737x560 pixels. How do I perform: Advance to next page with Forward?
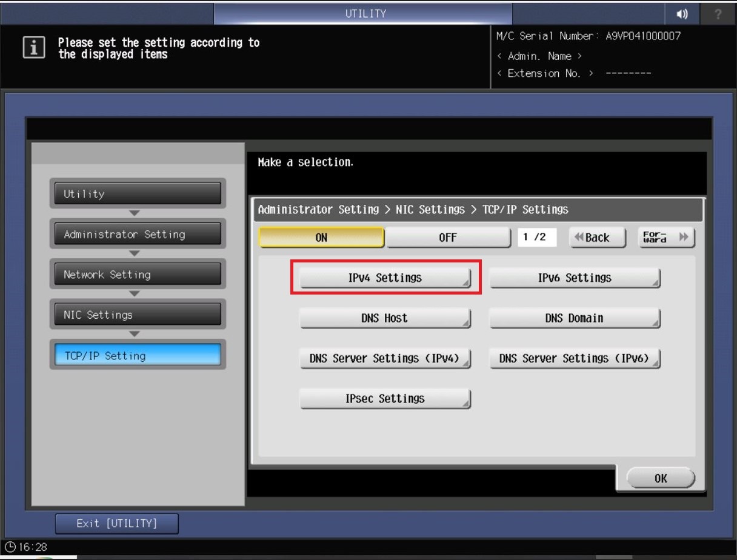click(x=666, y=238)
